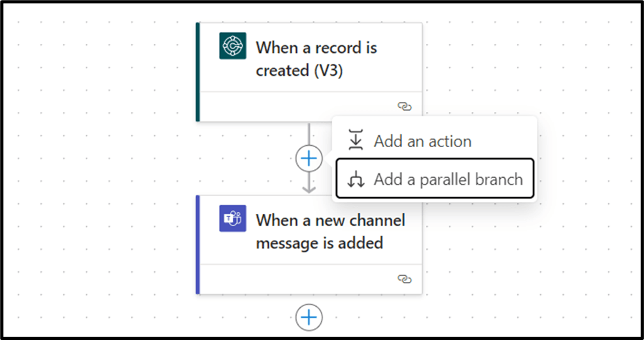This screenshot has width=644, height=340.
Task: Open the 'When a record is created (V3)' title
Action: tap(316, 59)
